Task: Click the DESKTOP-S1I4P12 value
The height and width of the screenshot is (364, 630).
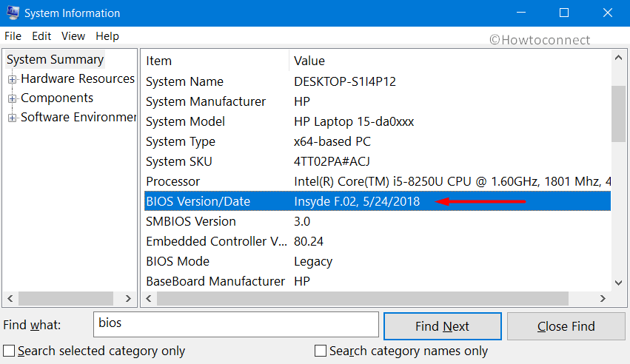Action: click(x=345, y=81)
